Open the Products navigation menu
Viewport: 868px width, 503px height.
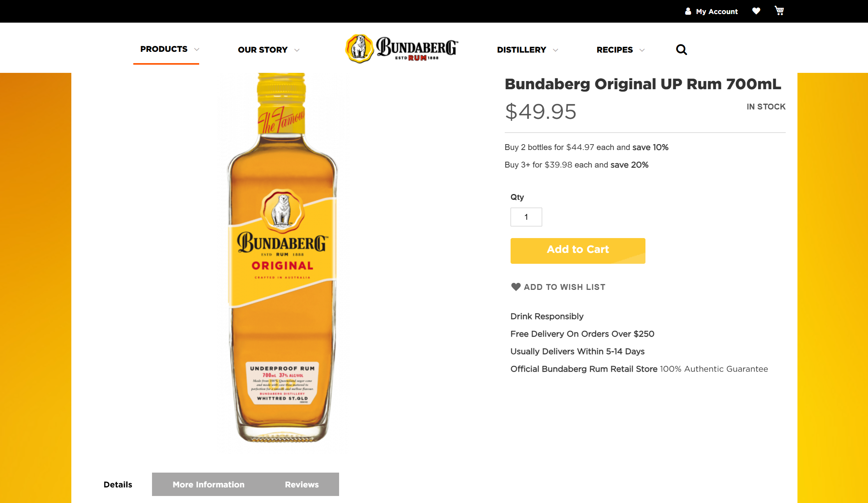164,49
